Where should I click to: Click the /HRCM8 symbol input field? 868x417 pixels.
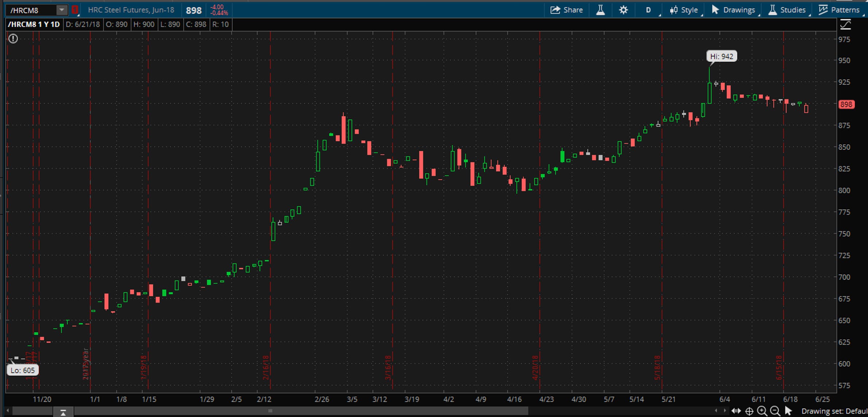[32, 10]
